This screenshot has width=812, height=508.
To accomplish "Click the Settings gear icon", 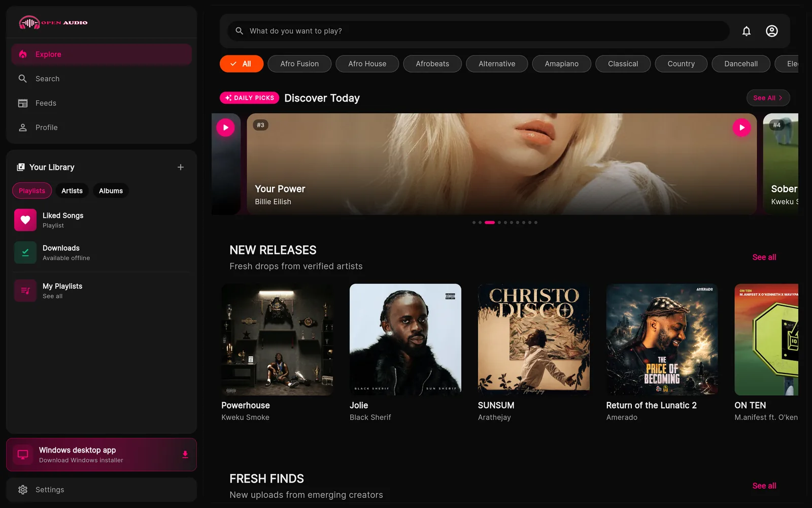I will [x=23, y=490].
